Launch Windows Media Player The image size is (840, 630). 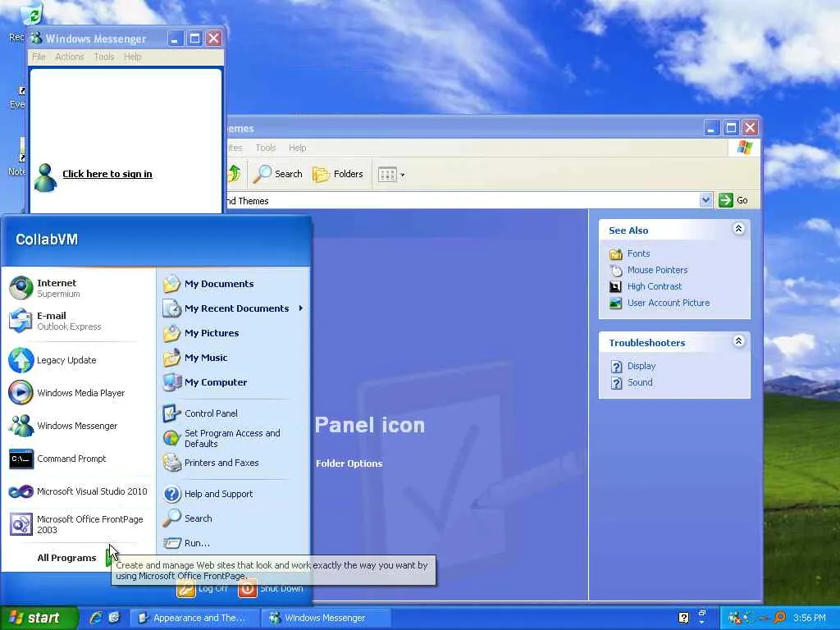coord(79,393)
